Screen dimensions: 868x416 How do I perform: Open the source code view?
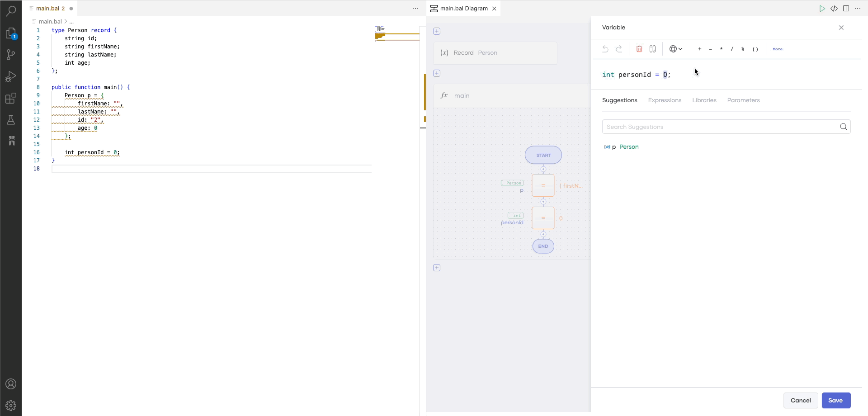tap(835, 9)
